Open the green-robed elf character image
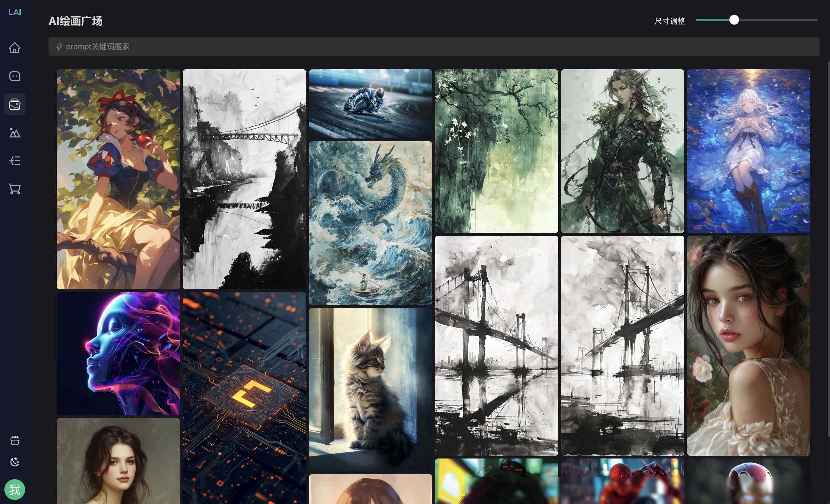 (622, 151)
